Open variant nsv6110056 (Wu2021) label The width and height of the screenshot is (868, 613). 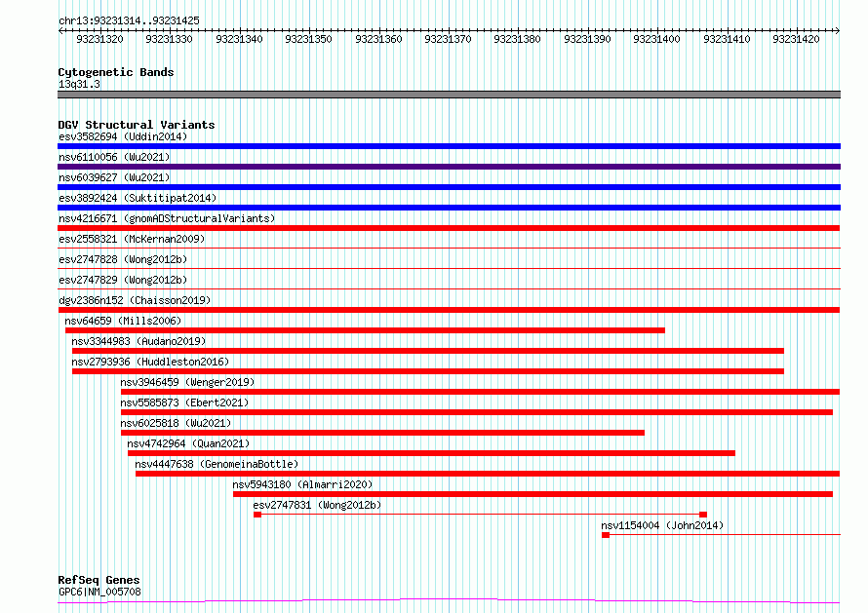pyautogui.click(x=114, y=157)
